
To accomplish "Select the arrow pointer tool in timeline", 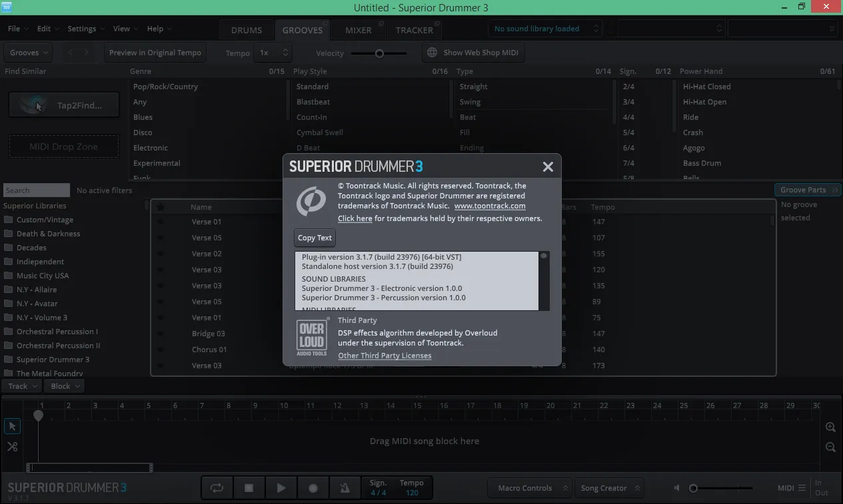I will pos(13,427).
